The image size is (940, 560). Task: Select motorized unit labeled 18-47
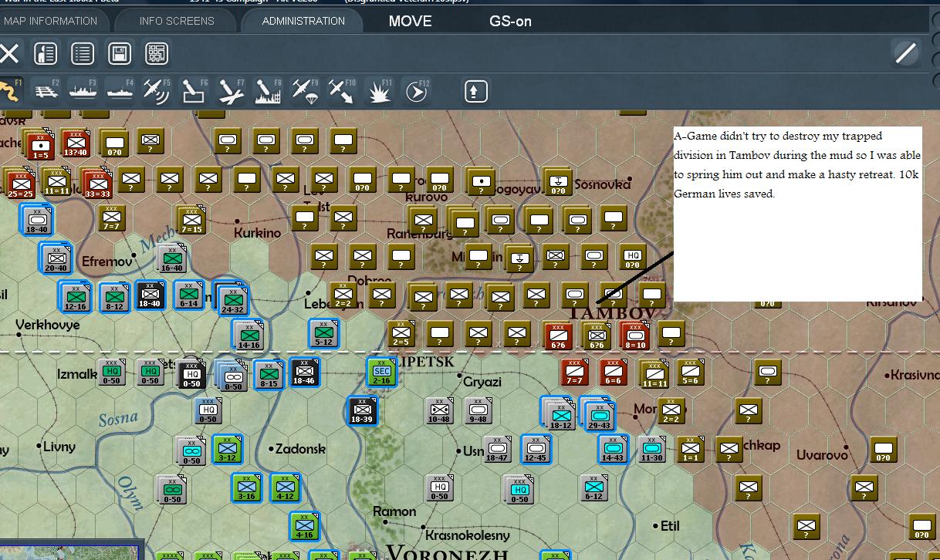498,448
